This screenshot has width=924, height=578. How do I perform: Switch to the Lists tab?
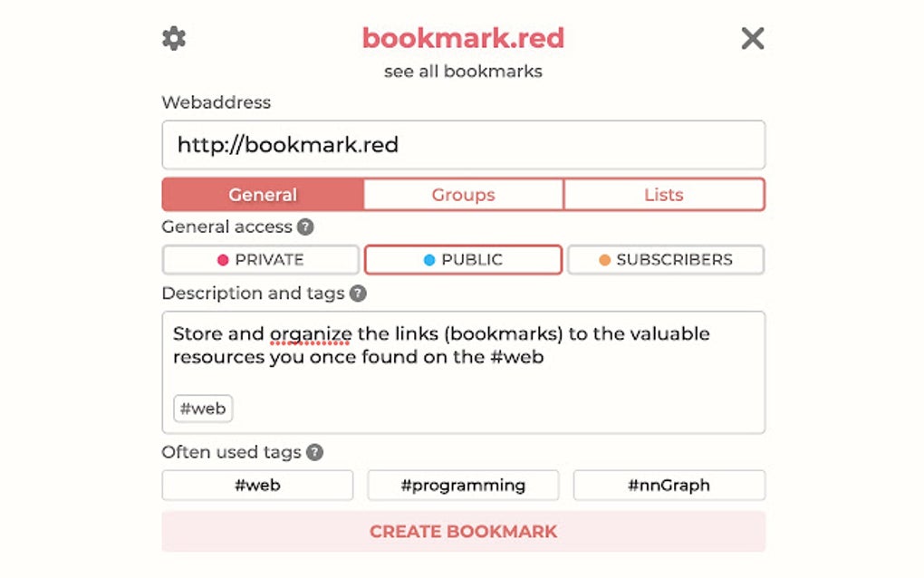pyautogui.click(x=664, y=195)
